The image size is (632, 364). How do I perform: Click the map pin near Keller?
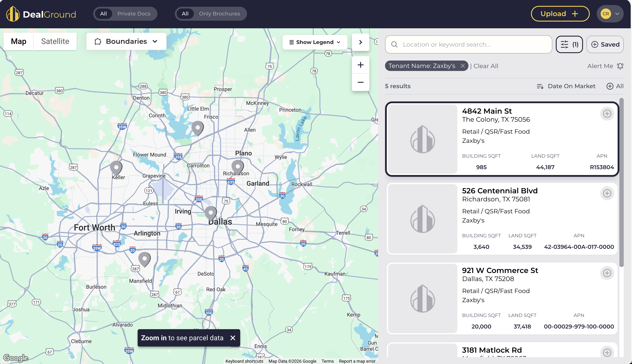coord(116,167)
